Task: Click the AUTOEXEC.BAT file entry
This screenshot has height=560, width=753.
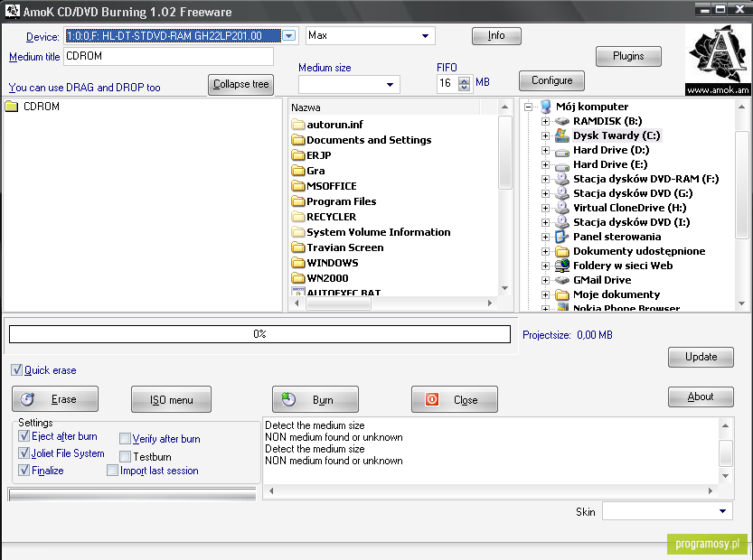Action: click(344, 293)
